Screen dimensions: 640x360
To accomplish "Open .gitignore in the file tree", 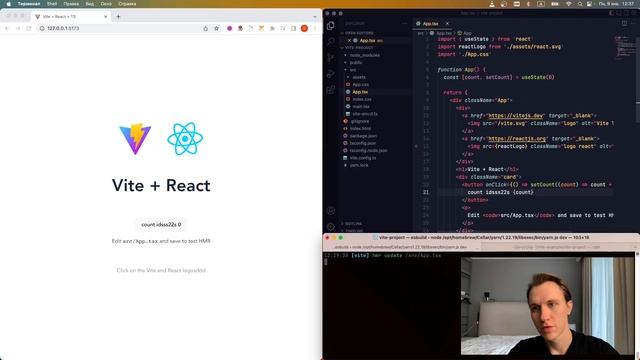I will tap(360, 121).
